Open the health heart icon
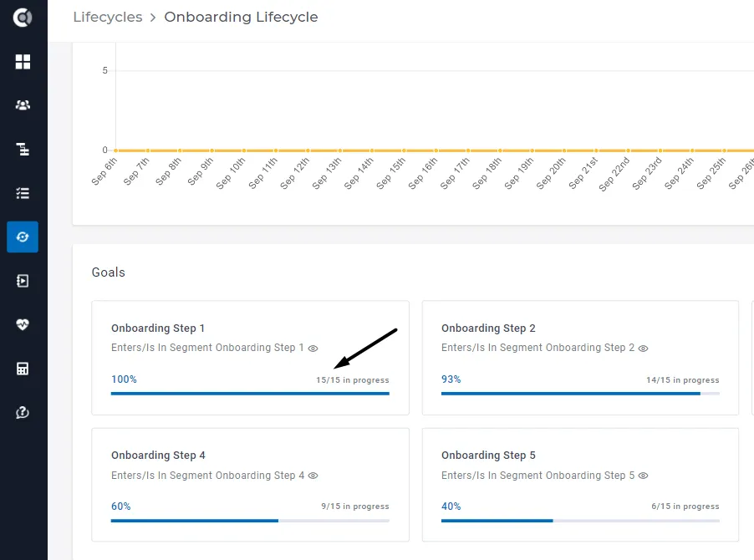 click(23, 324)
